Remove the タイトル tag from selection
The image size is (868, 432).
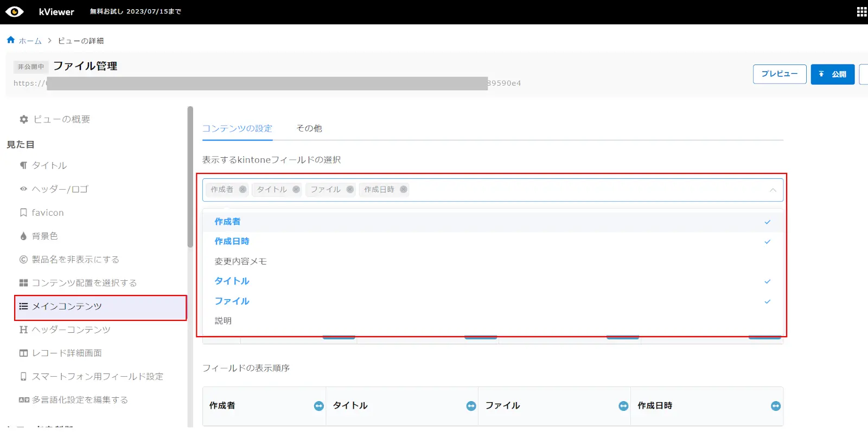tap(296, 189)
